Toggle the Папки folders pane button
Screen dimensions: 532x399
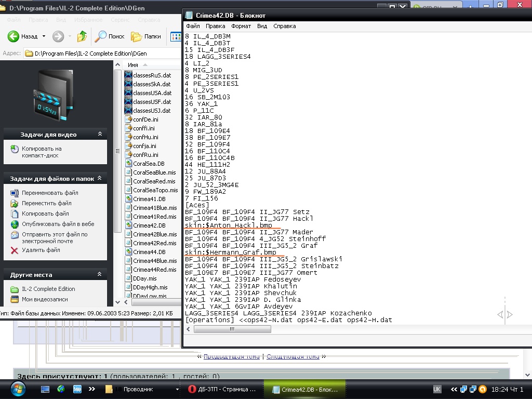(x=146, y=36)
